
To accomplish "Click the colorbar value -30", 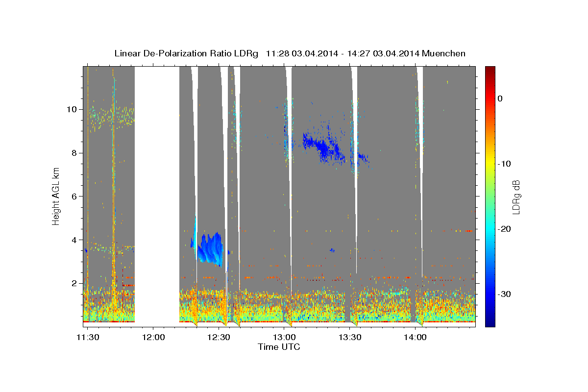I will (x=505, y=294).
